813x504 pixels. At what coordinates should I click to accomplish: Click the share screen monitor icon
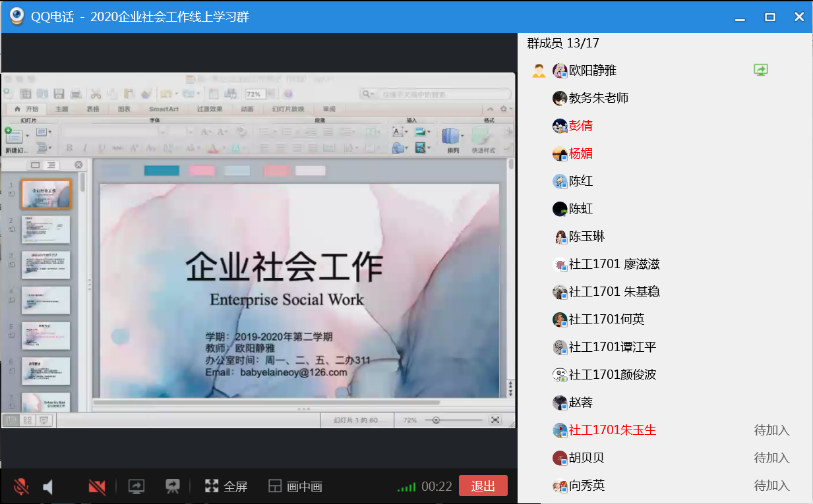tap(136, 487)
